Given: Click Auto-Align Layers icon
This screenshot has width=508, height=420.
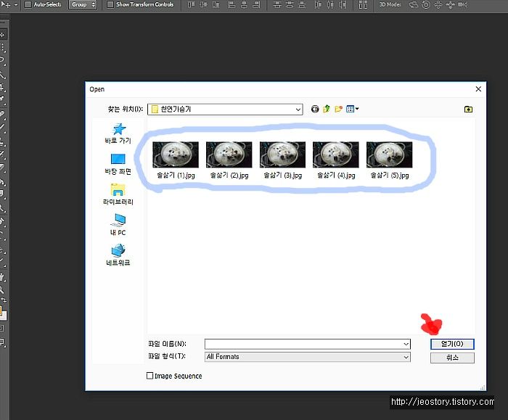Looking at the screenshot, I should click(363, 4).
